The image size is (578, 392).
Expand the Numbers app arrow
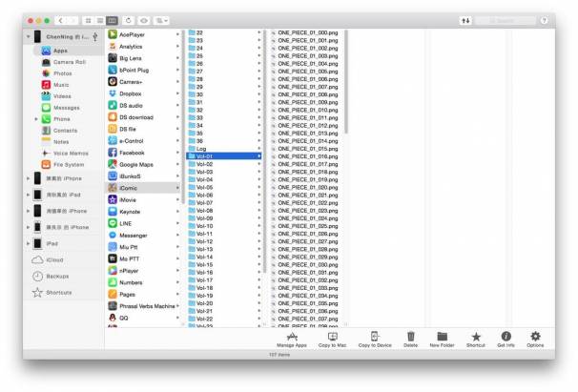point(177,282)
